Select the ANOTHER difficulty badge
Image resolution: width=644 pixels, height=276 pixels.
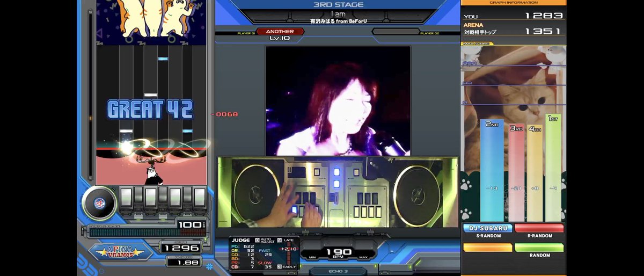tap(280, 31)
